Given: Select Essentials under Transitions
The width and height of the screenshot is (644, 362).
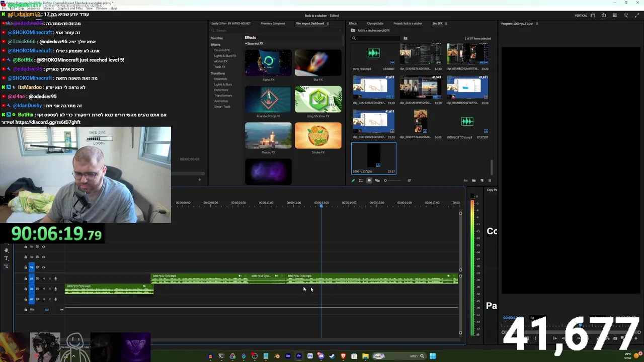Looking at the screenshot, I should [220, 79].
